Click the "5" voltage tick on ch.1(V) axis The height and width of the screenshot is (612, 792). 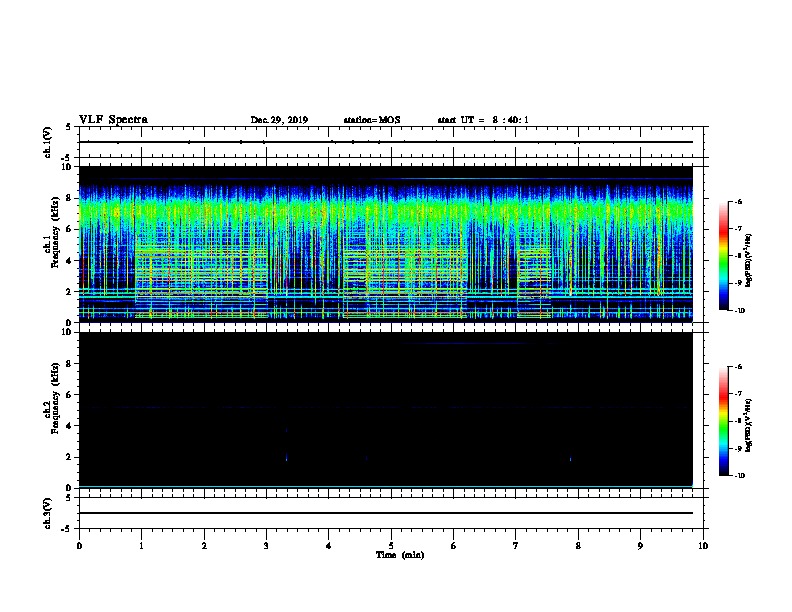(x=70, y=127)
